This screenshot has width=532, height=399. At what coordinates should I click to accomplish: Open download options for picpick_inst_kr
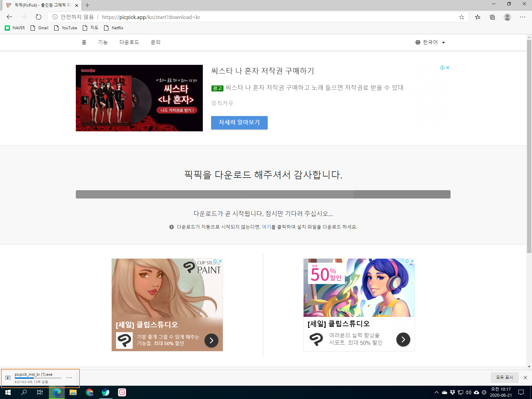point(69,378)
